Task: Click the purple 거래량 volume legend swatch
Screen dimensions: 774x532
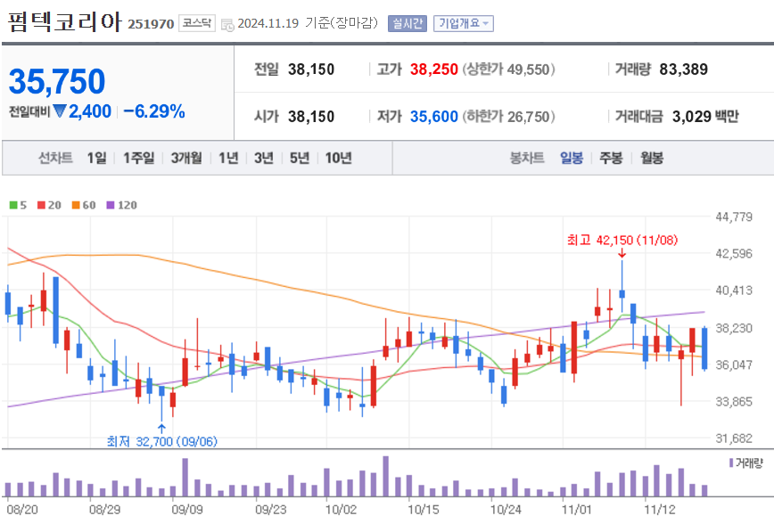Action: click(731, 462)
